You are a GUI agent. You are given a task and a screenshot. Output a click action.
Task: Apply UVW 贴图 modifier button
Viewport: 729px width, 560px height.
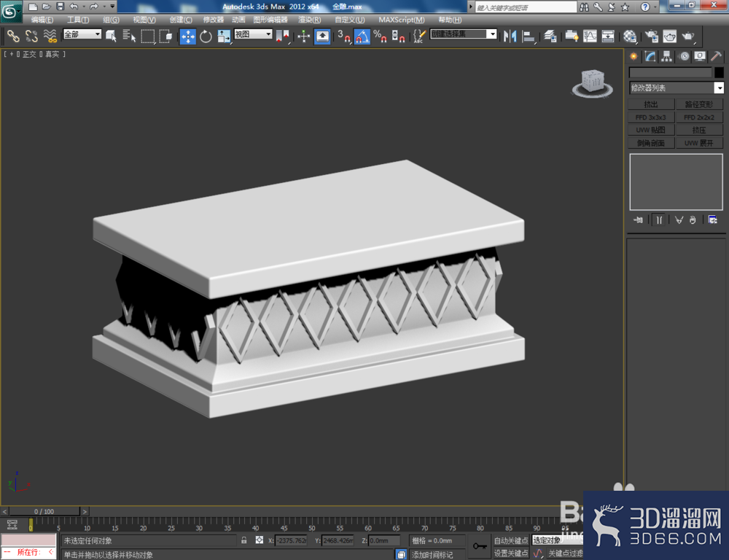click(651, 131)
